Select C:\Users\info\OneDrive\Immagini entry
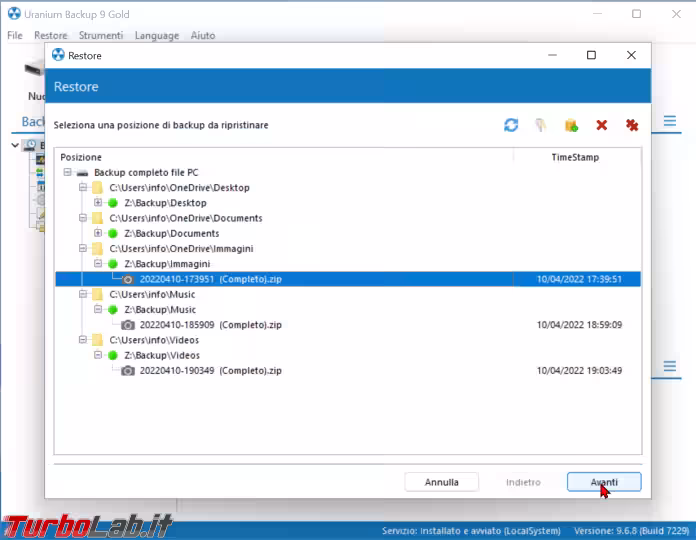Image resolution: width=696 pixels, height=540 pixels. (x=181, y=248)
